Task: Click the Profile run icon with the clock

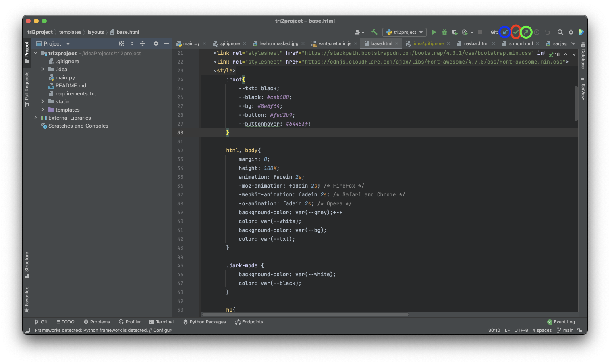Action: point(465,32)
